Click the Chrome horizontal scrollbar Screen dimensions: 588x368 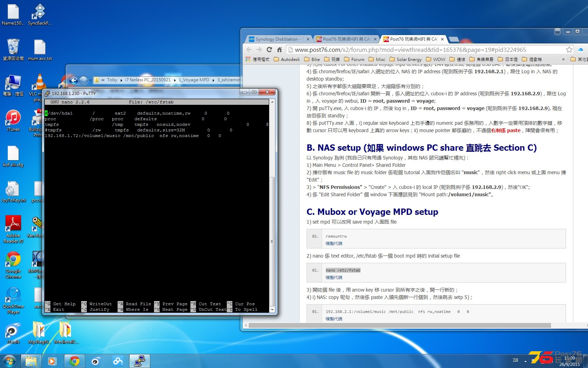click(x=400, y=325)
